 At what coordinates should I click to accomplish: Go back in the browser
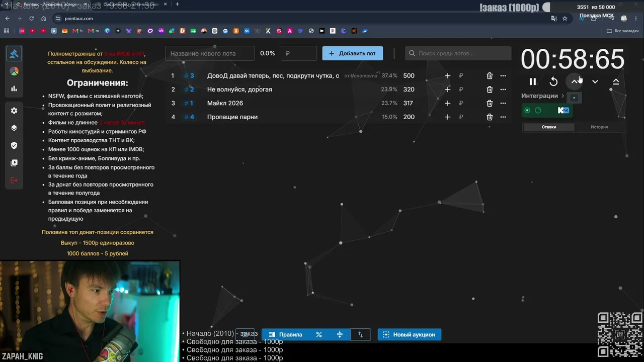[x=7, y=19]
